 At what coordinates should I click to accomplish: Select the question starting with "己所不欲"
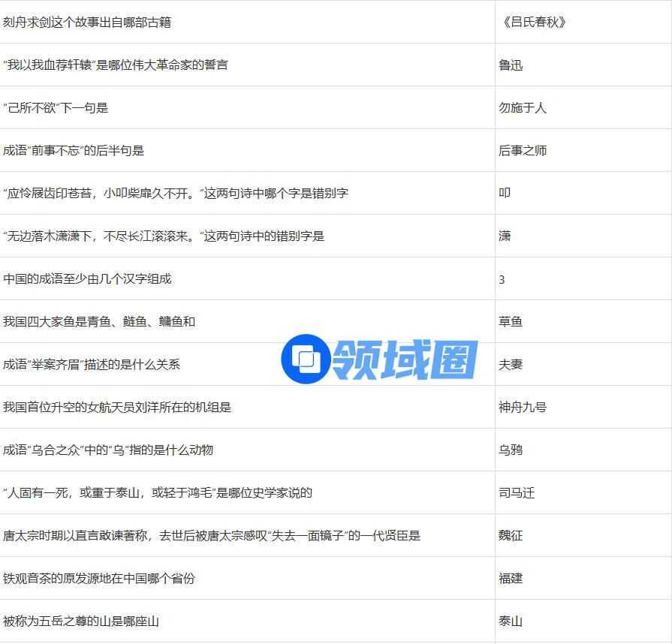pyautogui.click(x=56, y=108)
